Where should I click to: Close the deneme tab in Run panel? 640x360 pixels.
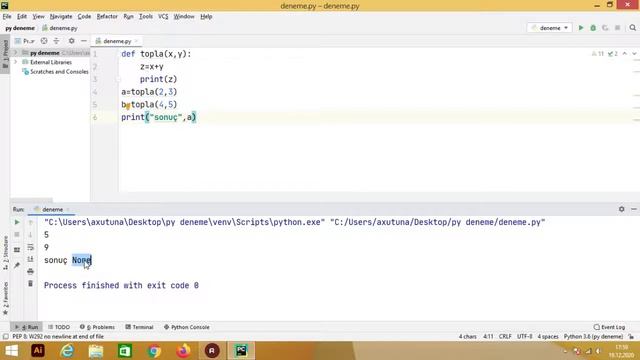pyautogui.click(x=68, y=209)
